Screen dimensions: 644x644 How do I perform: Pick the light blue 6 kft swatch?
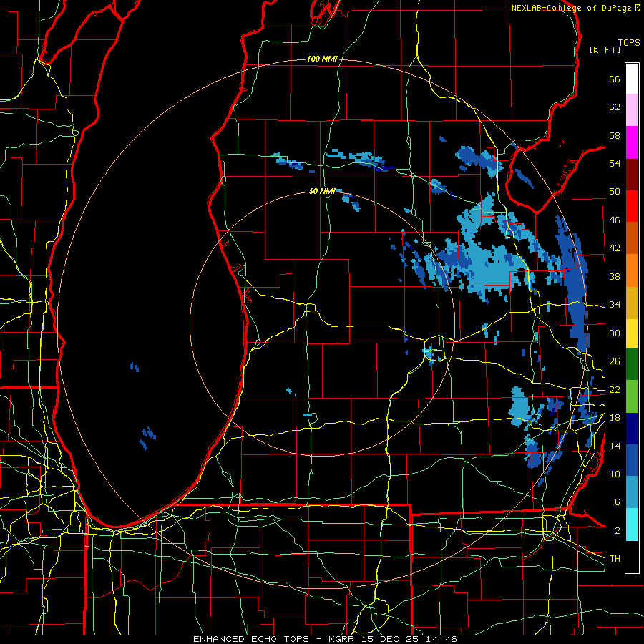point(632,492)
